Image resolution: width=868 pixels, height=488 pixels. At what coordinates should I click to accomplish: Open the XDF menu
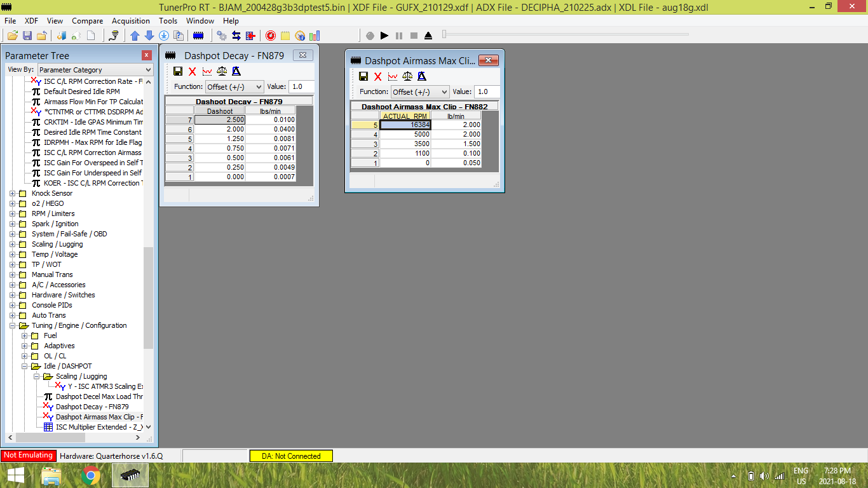pyautogui.click(x=31, y=21)
